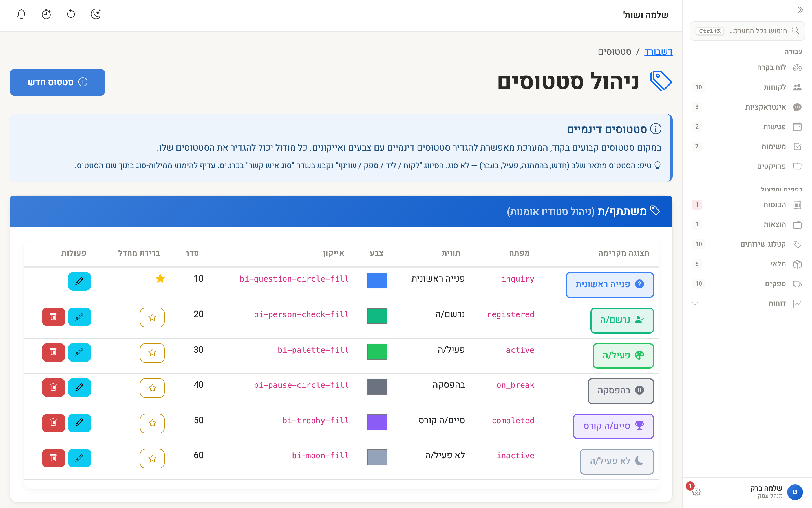Open the notifications bell icon
The width and height of the screenshot is (812, 508).
pyautogui.click(x=21, y=14)
